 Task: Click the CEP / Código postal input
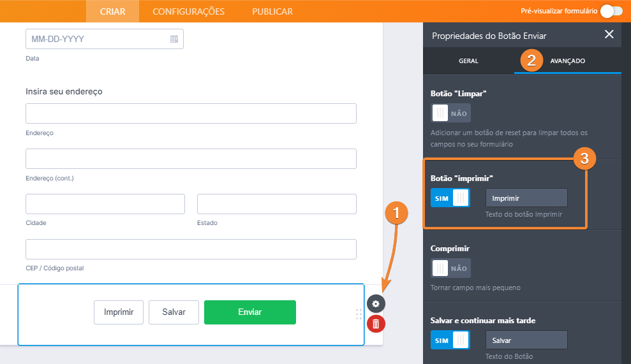[x=191, y=249]
